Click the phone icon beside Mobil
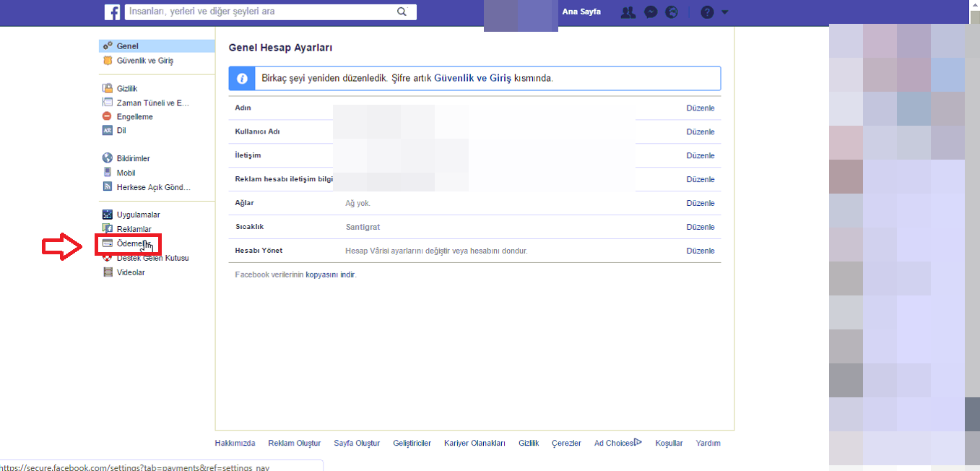This screenshot has width=980, height=471. (x=108, y=173)
